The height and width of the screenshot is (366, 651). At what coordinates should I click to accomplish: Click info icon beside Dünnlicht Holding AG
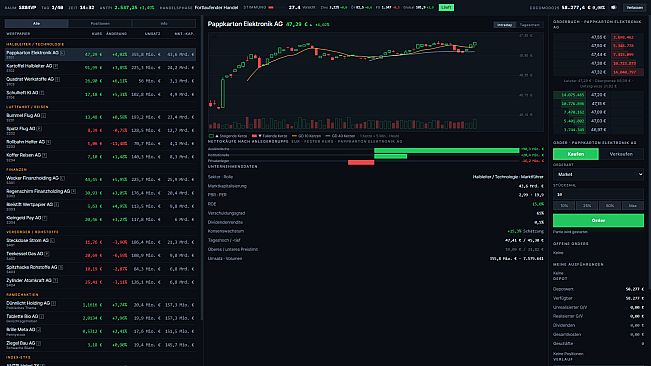(x=54, y=303)
